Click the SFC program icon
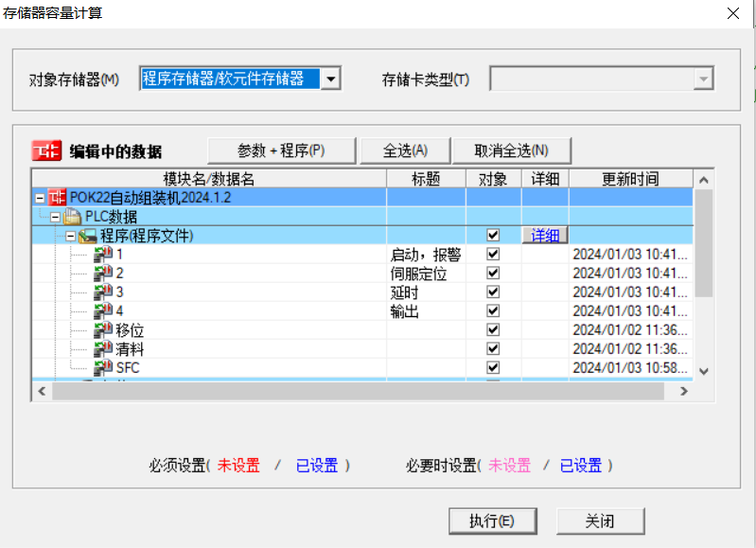This screenshot has width=756, height=548. (104, 368)
